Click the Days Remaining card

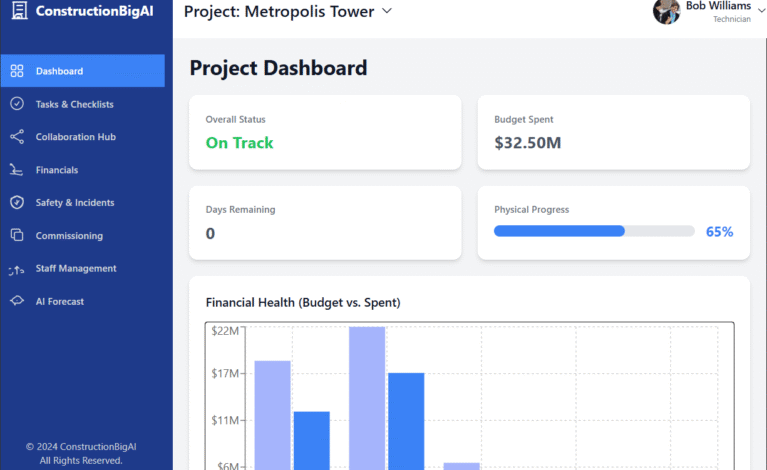click(325, 222)
